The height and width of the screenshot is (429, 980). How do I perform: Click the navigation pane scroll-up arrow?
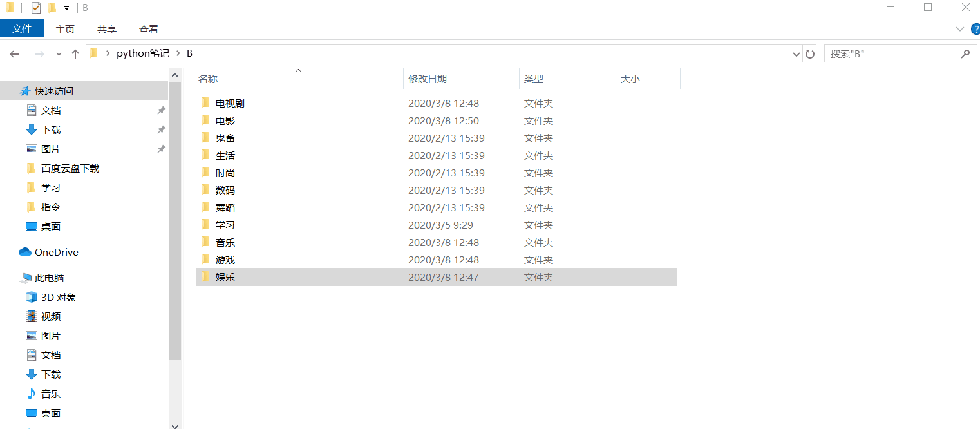pyautogui.click(x=174, y=75)
